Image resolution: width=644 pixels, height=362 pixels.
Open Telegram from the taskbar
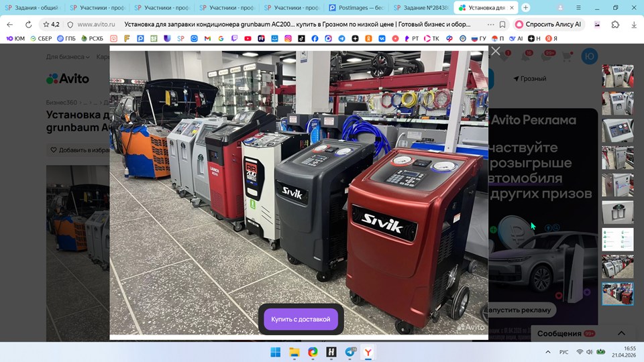[350, 352]
